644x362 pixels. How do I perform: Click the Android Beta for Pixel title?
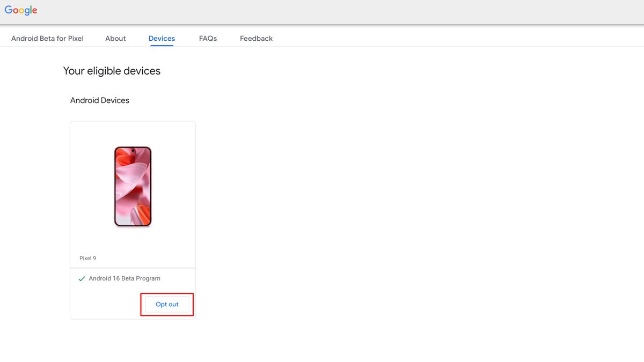coord(47,39)
